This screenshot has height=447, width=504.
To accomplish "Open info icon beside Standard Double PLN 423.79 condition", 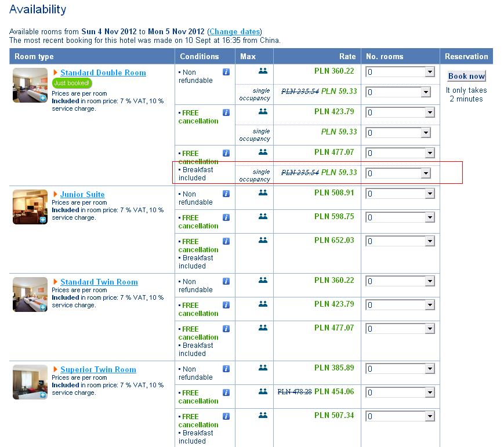I will pyautogui.click(x=226, y=112).
